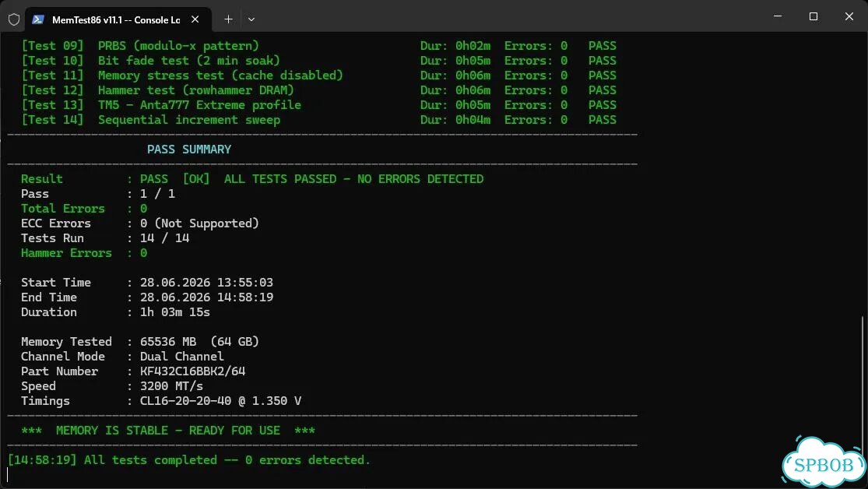Click the Hammer Errors line
This screenshot has width=868, height=489.
click(84, 253)
